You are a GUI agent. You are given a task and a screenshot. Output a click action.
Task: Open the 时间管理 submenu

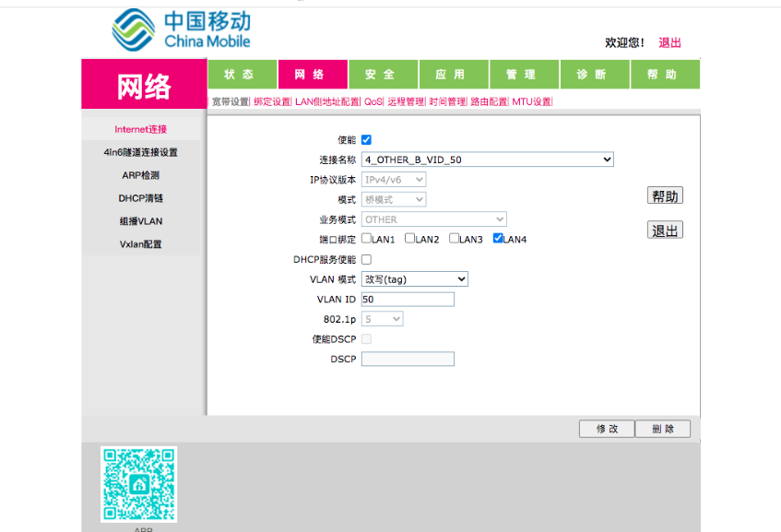click(x=448, y=101)
